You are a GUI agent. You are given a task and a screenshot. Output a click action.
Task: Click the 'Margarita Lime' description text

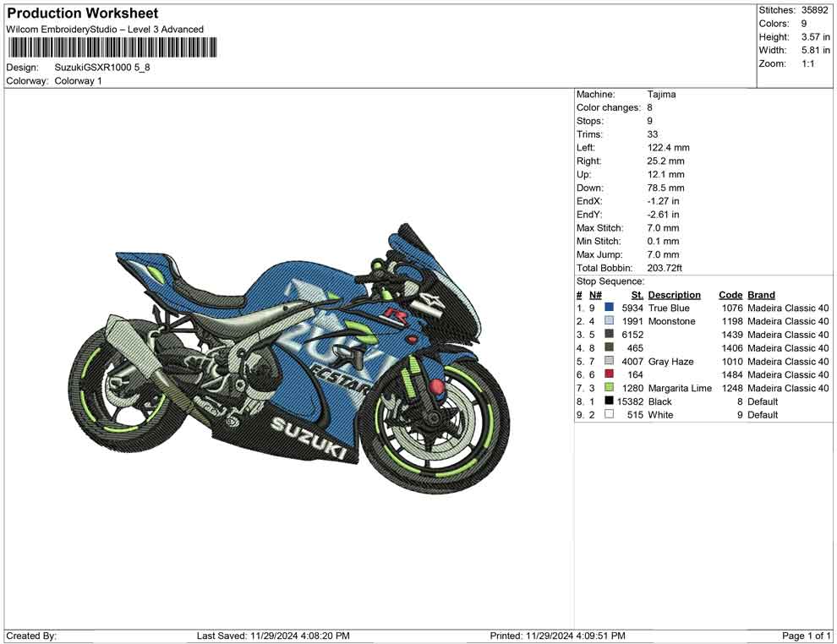pyautogui.click(x=680, y=388)
